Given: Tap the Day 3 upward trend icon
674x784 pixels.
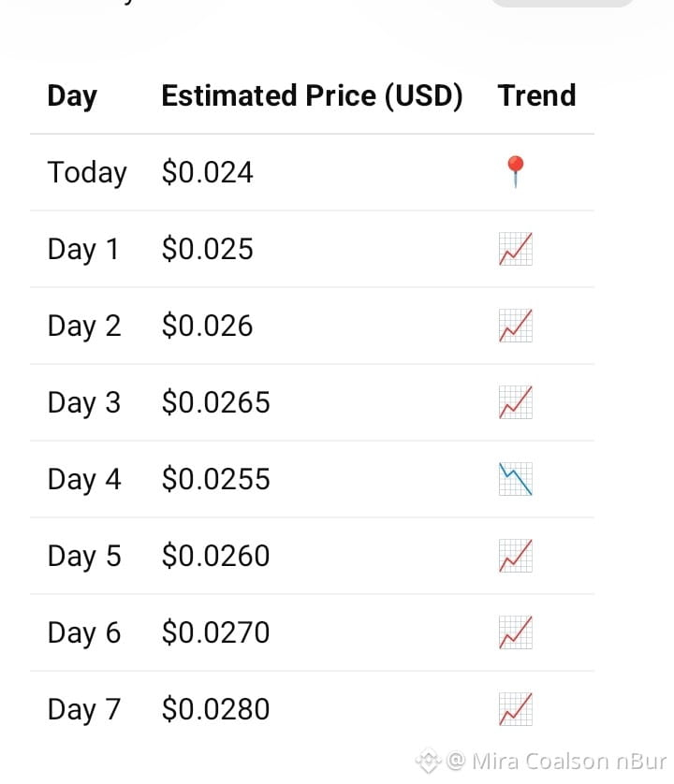Looking at the screenshot, I should click(516, 402).
